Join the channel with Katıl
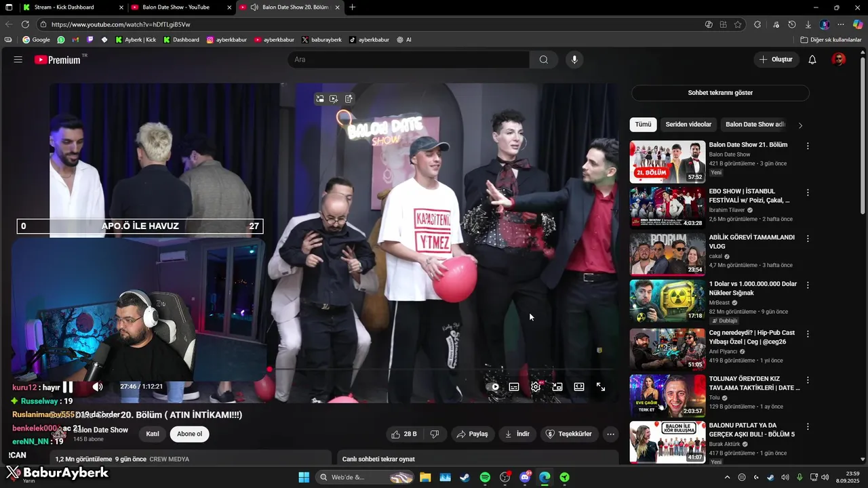This screenshot has width=868, height=488. pyautogui.click(x=153, y=434)
